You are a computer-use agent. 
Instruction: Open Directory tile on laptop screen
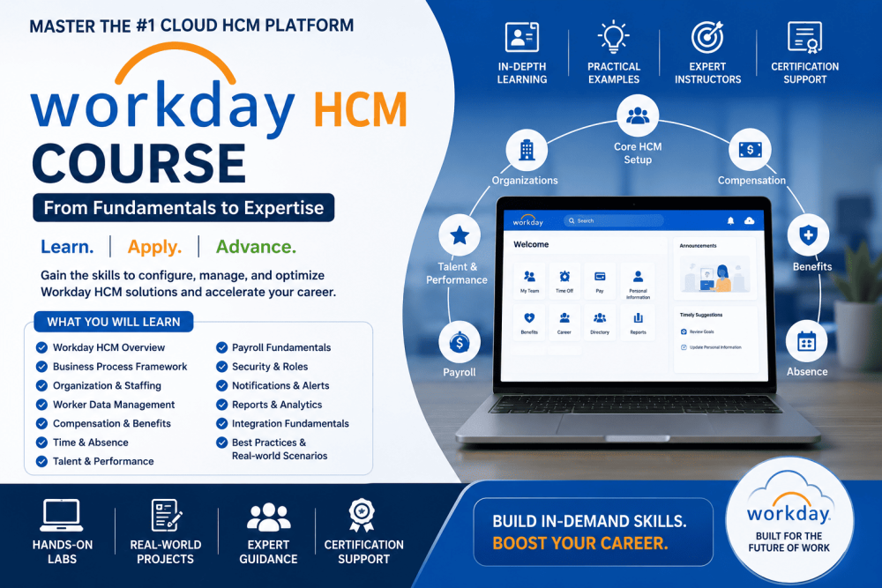coord(600,323)
